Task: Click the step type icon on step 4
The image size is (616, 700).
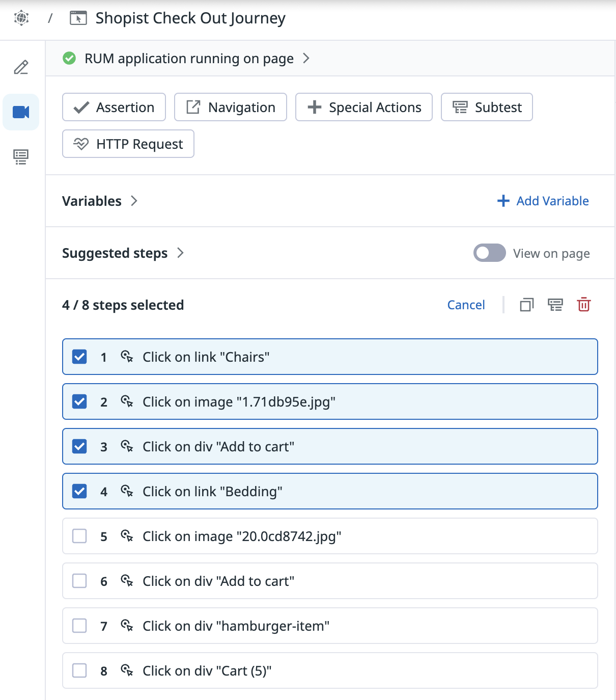Action: 127,491
